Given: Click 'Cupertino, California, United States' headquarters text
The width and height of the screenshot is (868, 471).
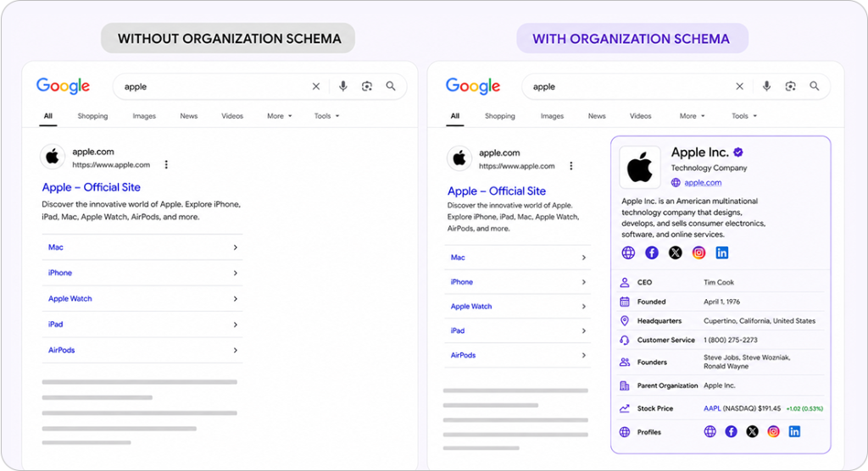Looking at the screenshot, I should click(759, 321).
